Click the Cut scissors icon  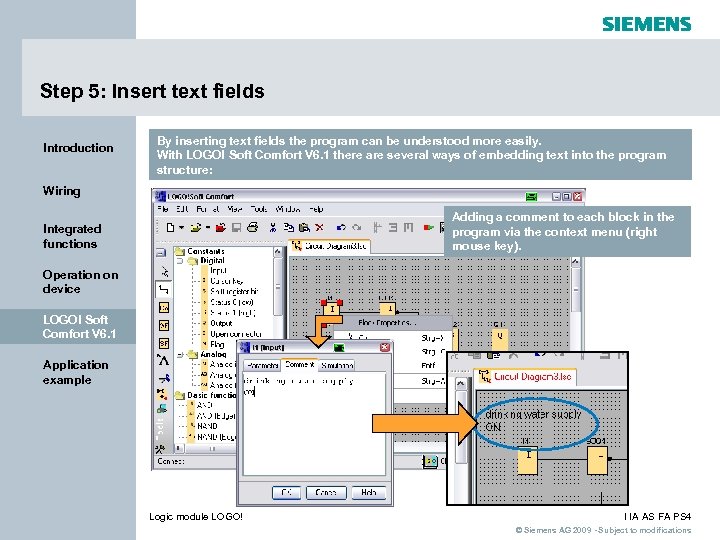click(x=273, y=227)
